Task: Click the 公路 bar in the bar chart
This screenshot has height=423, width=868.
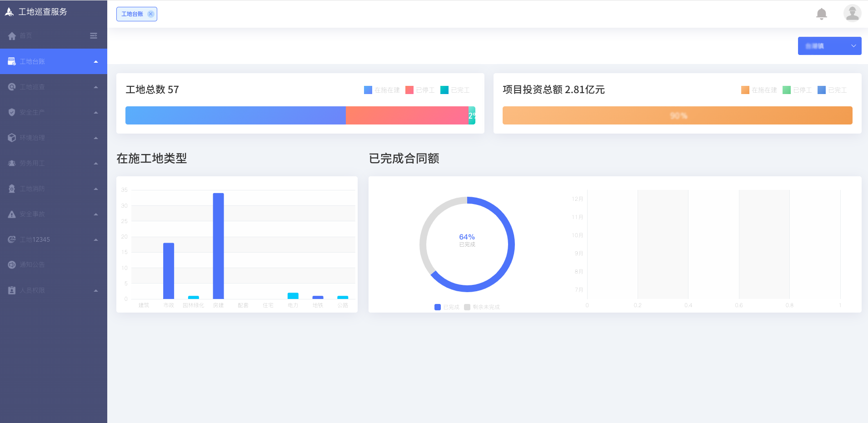Action: 343,297
